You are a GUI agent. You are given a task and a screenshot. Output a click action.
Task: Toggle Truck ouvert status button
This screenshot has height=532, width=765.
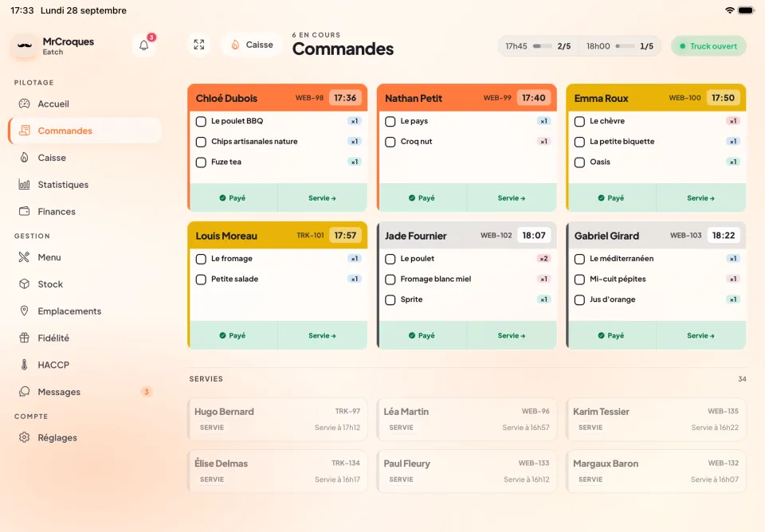(x=708, y=46)
